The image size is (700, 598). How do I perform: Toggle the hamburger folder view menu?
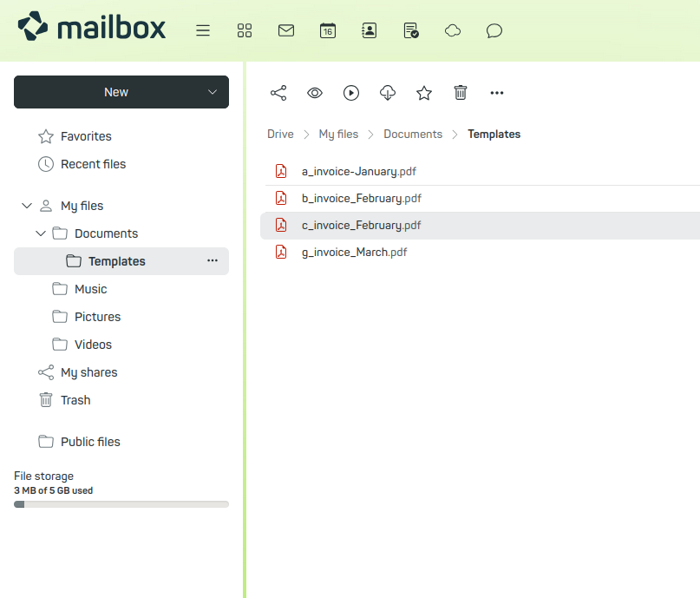click(x=203, y=30)
